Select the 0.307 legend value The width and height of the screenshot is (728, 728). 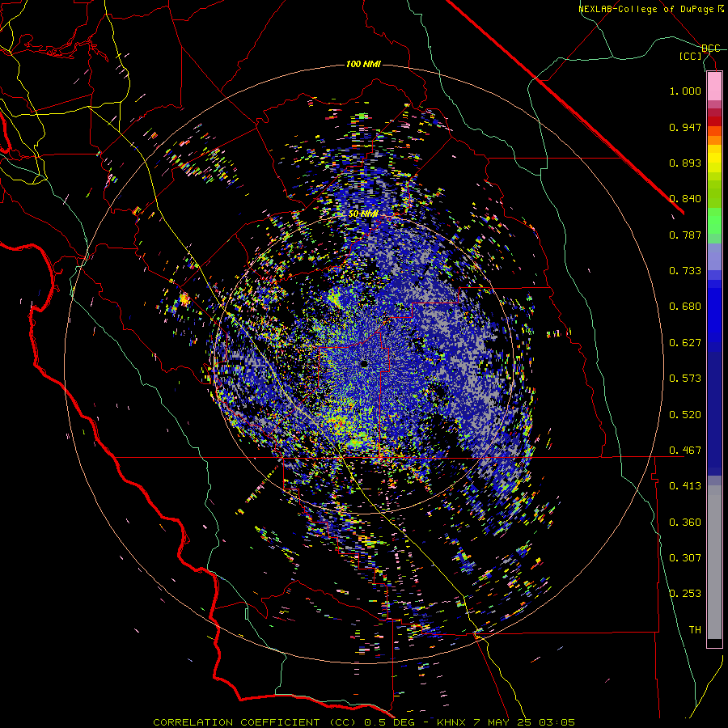point(685,558)
